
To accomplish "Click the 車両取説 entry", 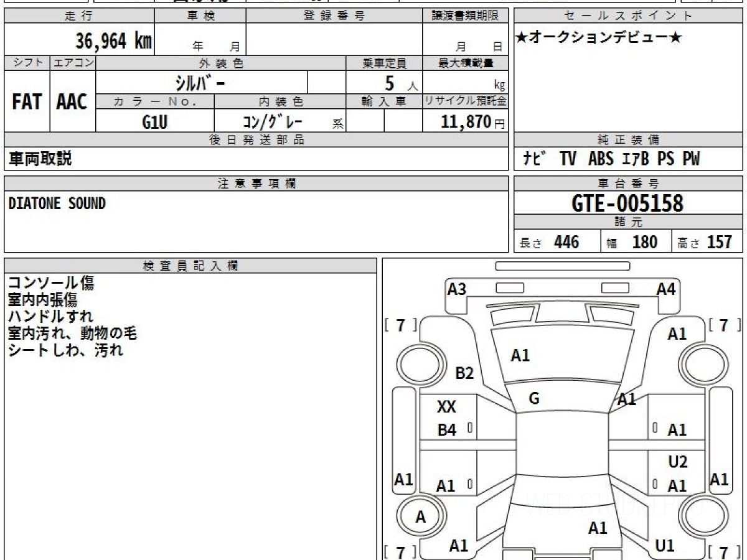I will (40, 159).
